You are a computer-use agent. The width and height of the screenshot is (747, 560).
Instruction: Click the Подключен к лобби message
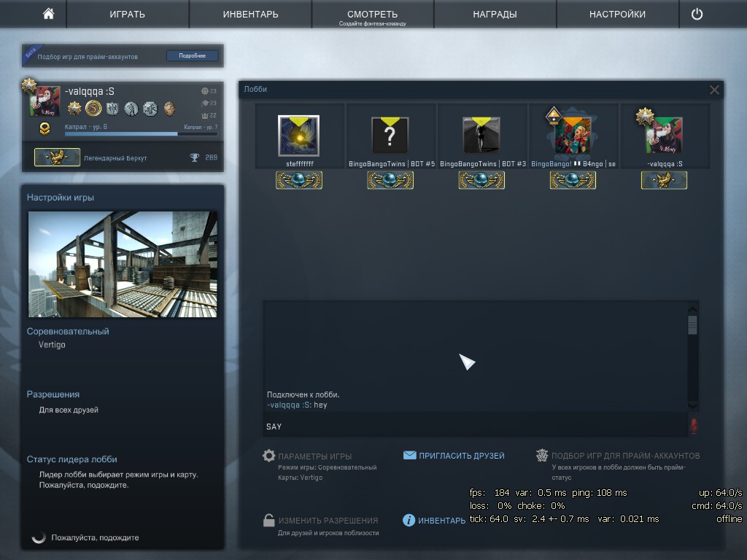303,394
